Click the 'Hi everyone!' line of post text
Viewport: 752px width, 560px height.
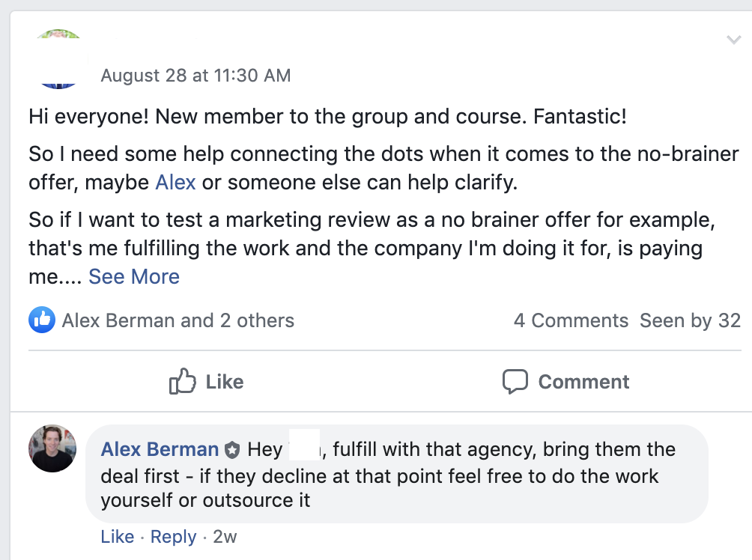(x=327, y=117)
